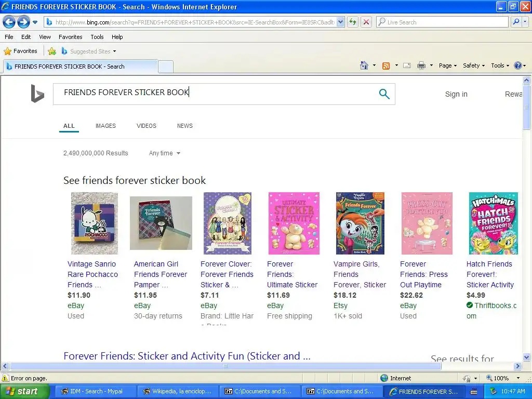Open the Page dropdown menu
532x399 pixels.
[447, 65]
